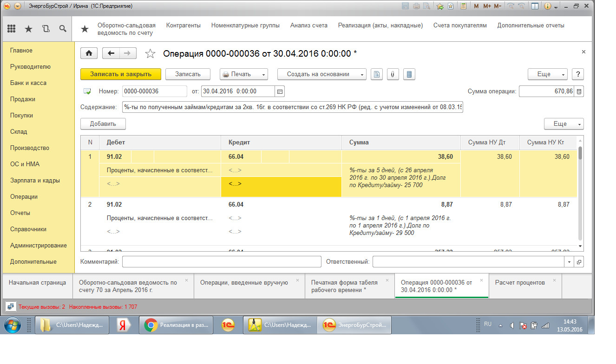This screenshot has width=616, height=364.
Task: Click the Добавить button
Action: click(x=103, y=124)
